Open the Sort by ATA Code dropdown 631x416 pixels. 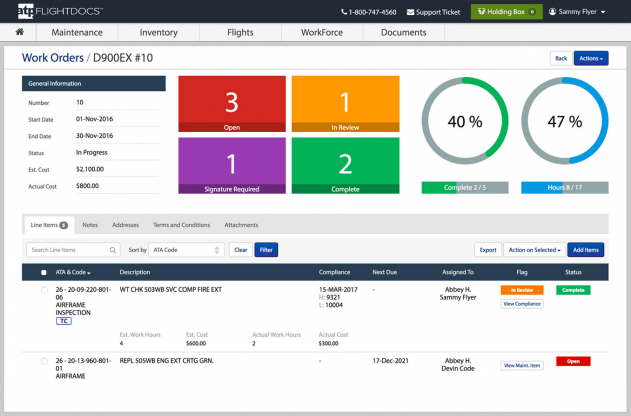pos(186,250)
